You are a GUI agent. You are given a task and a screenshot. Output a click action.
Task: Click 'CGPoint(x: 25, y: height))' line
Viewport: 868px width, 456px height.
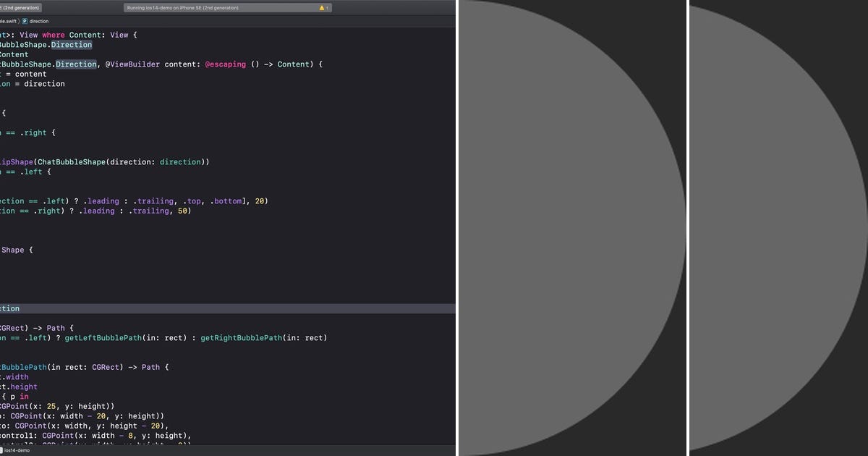(x=58, y=407)
